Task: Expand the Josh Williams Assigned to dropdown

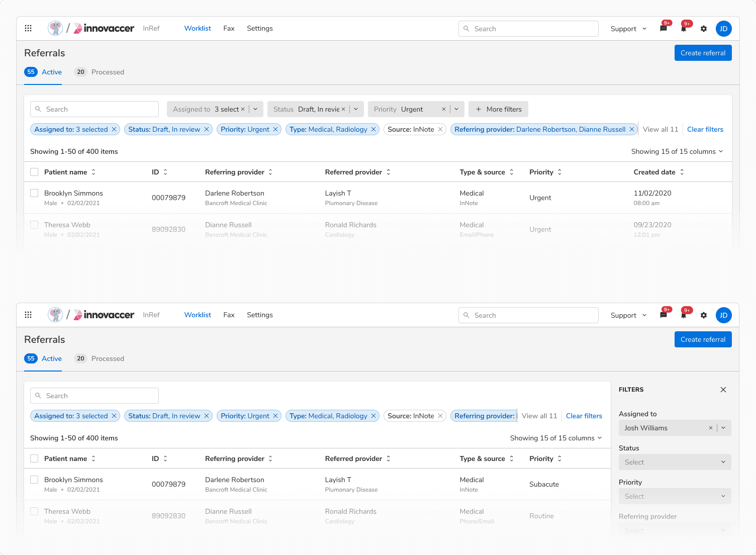Action: click(723, 428)
